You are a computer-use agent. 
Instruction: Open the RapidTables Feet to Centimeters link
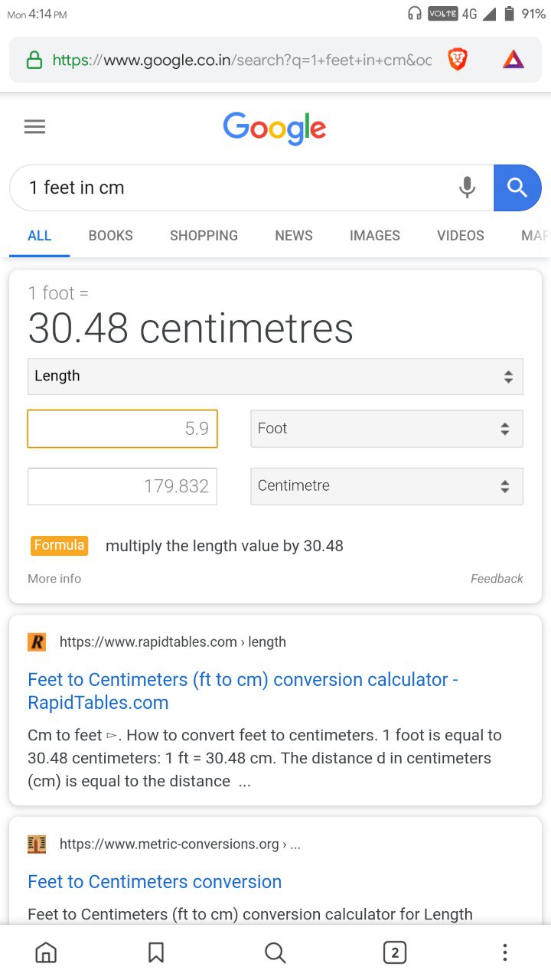point(243,691)
